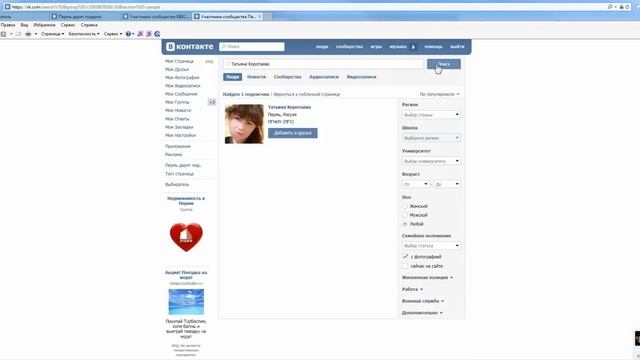The image size is (640, 360).
Task: Expand the Дополнительно filter section
Action: 422,313
